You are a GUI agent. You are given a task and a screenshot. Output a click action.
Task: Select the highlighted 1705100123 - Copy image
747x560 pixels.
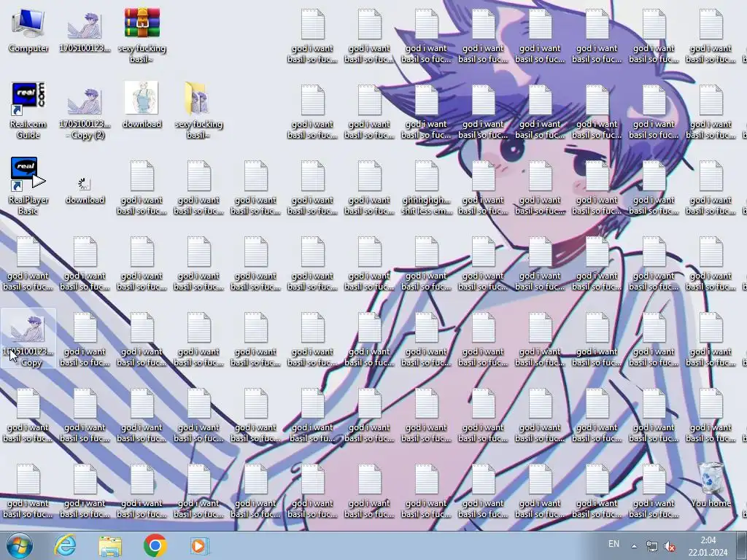click(x=28, y=338)
